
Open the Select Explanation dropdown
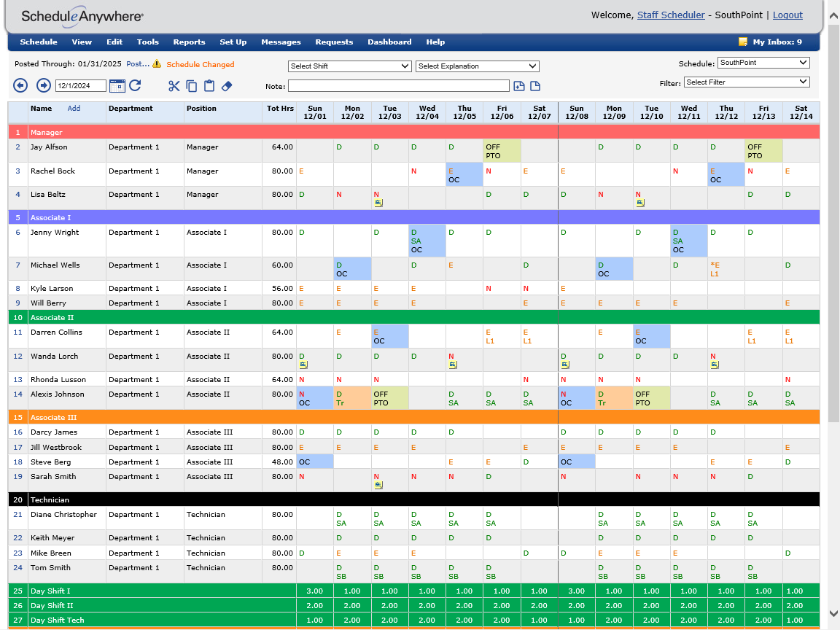477,66
